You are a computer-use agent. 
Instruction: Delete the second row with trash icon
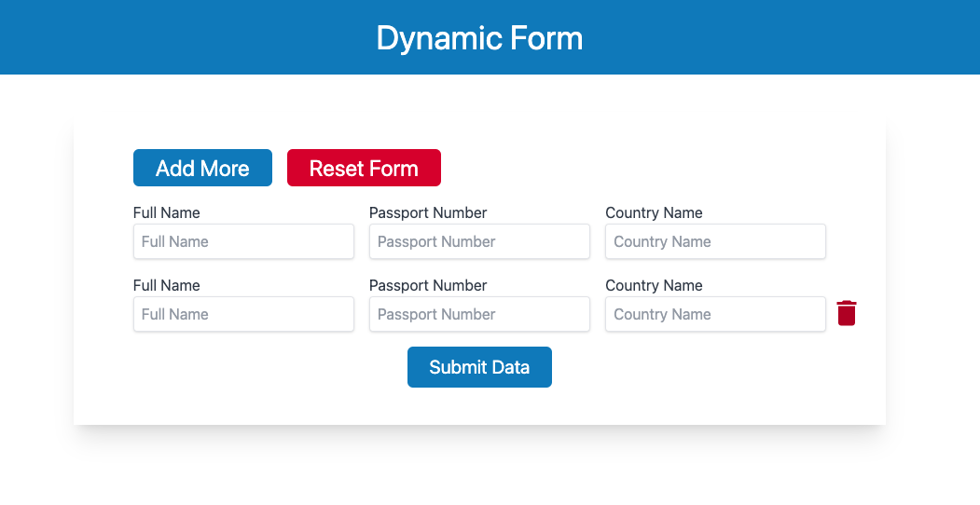coord(847,313)
